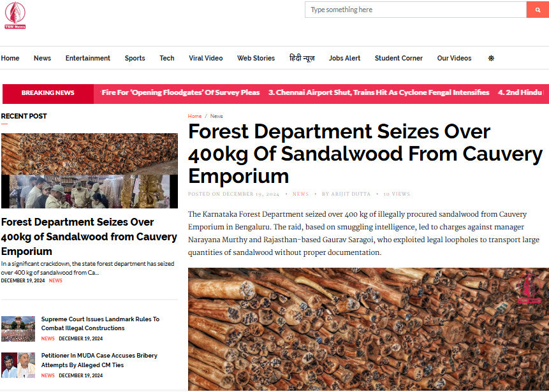549x392 pixels.
Task: Visit the Student Corner section
Action: pyautogui.click(x=399, y=59)
